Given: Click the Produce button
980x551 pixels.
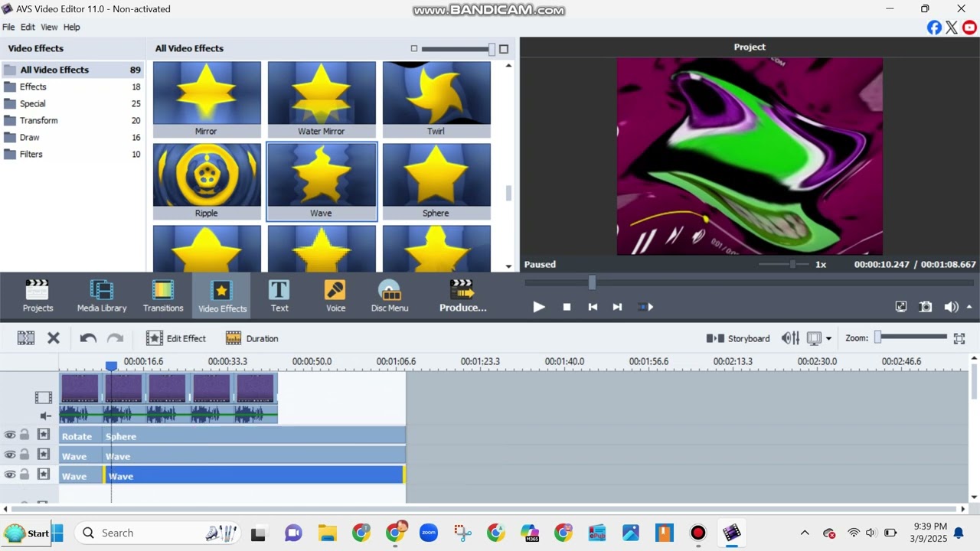Looking at the screenshot, I should pos(462,295).
